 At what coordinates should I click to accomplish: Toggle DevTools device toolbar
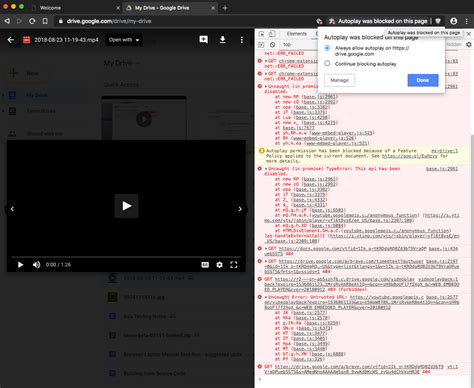[x=272, y=34]
